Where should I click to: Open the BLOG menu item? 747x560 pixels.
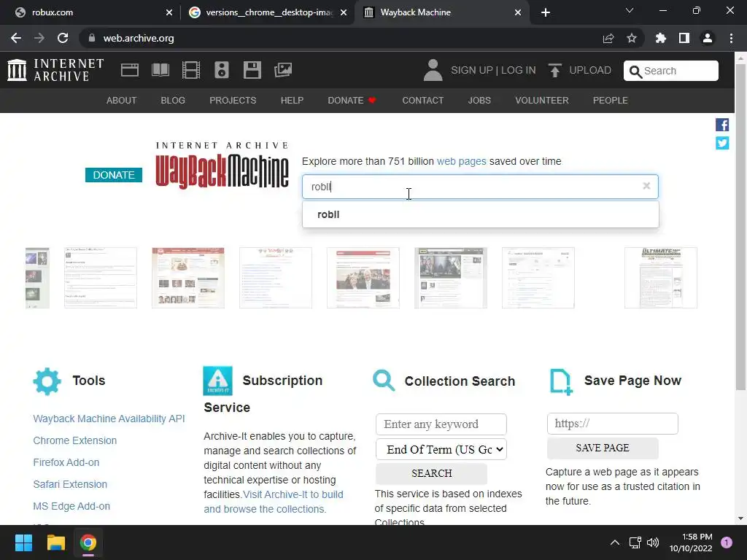pos(173,101)
